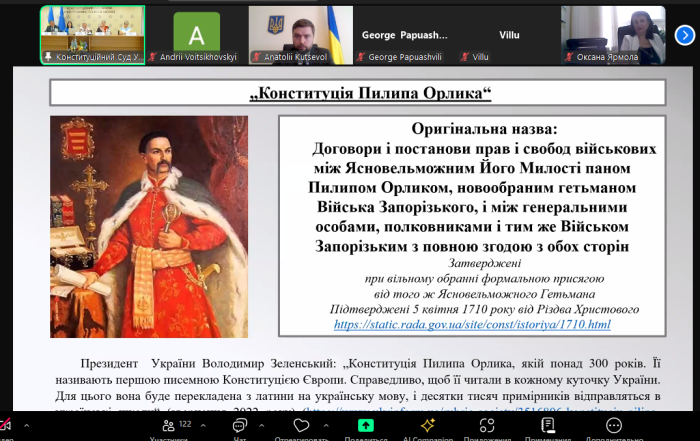Open the Chat panel
This screenshot has height=441, width=700.
[x=240, y=425]
